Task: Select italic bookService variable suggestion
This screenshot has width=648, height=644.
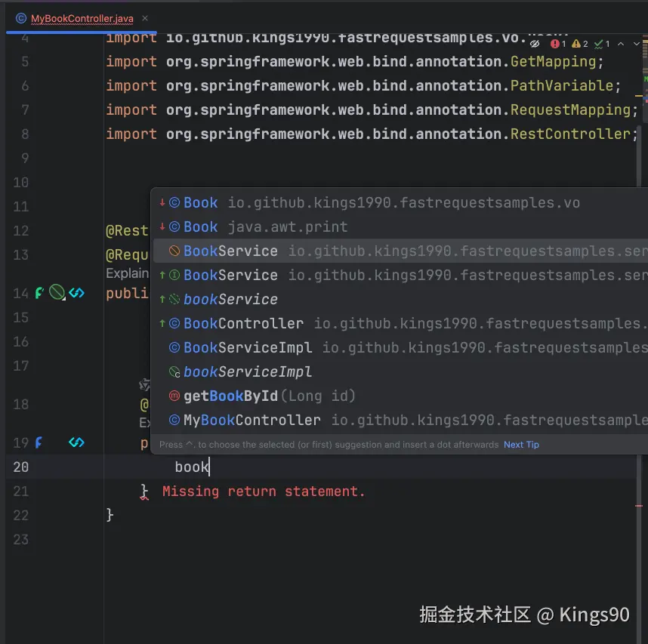Action: tap(401, 299)
